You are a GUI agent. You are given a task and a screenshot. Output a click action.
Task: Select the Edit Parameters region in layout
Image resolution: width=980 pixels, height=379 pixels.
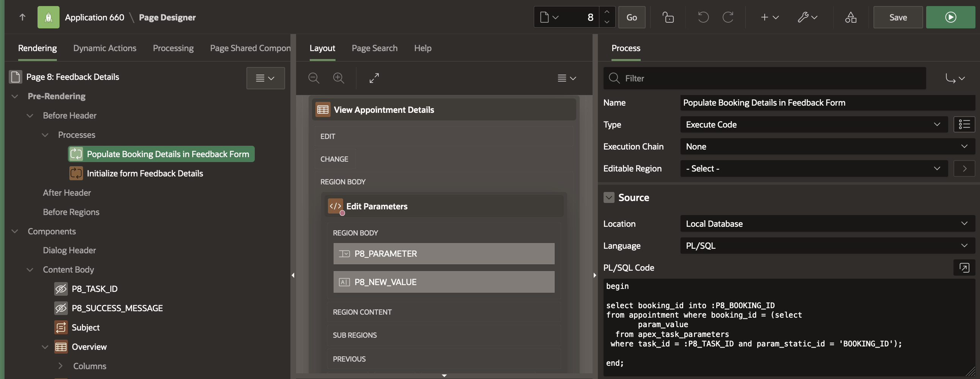pyautogui.click(x=444, y=206)
